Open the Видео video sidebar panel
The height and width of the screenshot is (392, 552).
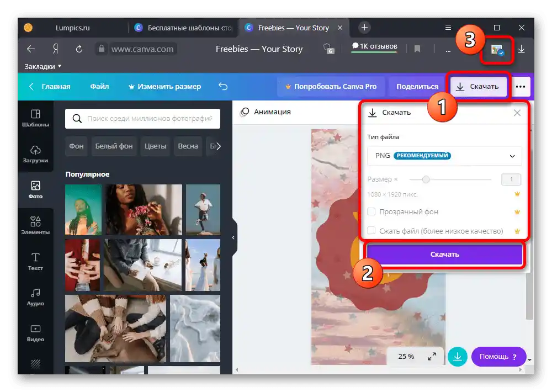pyautogui.click(x=35, y=333)
